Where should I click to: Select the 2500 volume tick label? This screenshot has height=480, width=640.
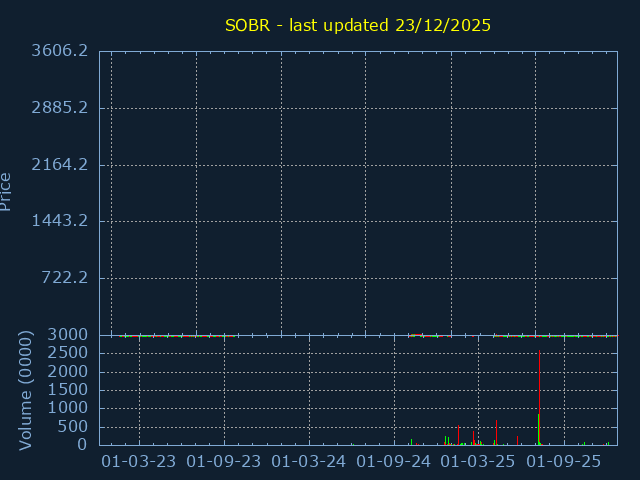[67, 353]
